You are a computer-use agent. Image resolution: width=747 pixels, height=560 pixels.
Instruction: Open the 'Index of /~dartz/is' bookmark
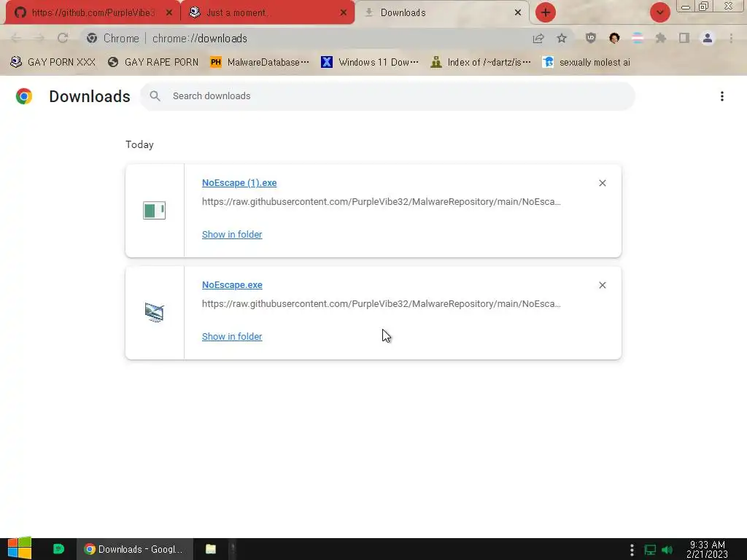click(x=481, y=63)
